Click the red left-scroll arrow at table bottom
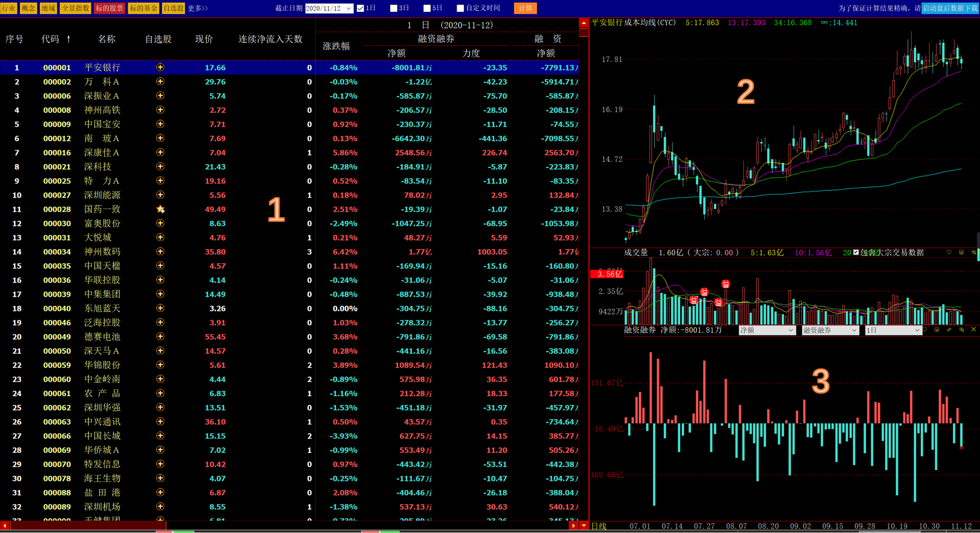Image resolution: width=980 pixels, height=533 pixels. point(5,525)
